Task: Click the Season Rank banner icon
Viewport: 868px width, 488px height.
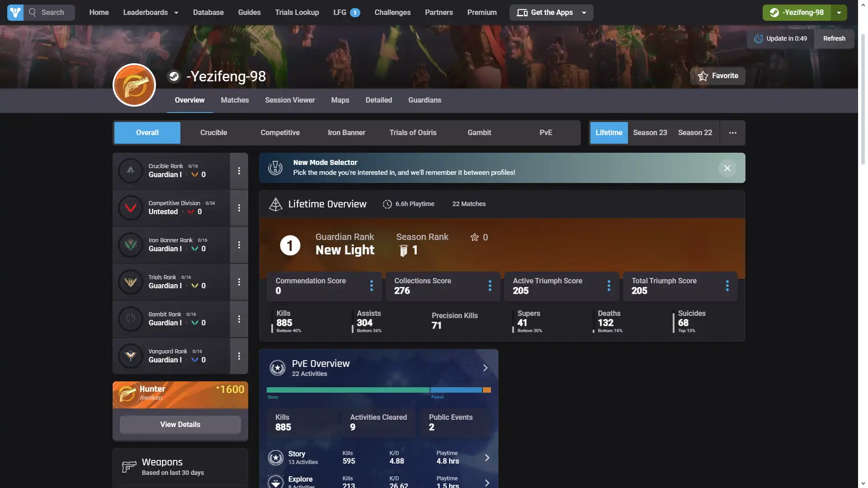Action: tap(403, 251)
